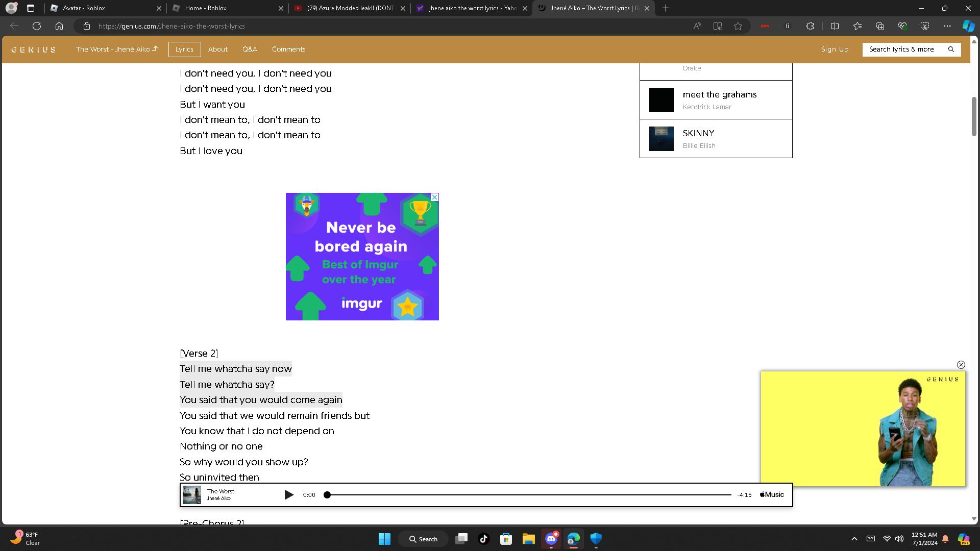This screenshot has height=551, width=980.
Task: Enter Immersive Reader mode
Action: (x=718, y=26)
